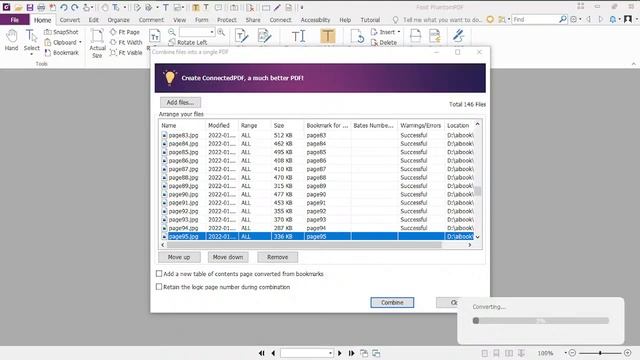Click the Create ConnectedPDF banner
The height and width of the screenshot is (360, 640).
coord(320,78)
